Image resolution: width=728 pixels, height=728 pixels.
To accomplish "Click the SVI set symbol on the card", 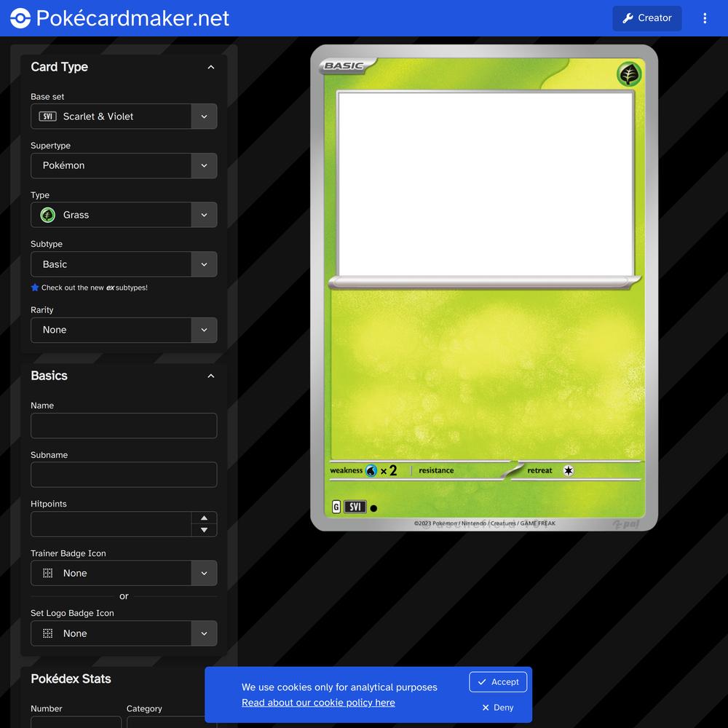I will pos(355,507).
